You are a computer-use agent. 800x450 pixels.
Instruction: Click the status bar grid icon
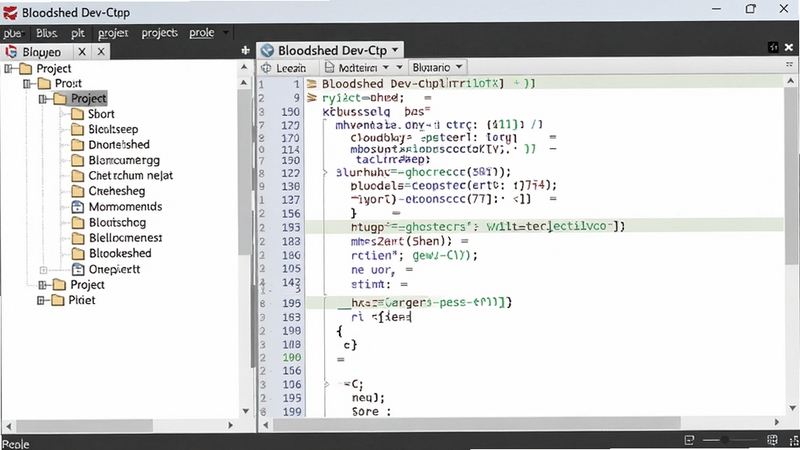point(772,440)
